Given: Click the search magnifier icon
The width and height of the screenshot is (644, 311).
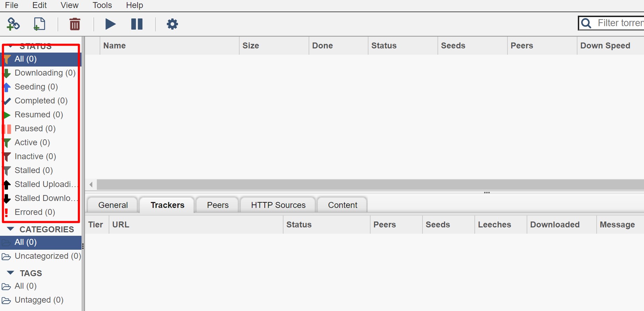Looking at the screenshot, I should [586, 23].
